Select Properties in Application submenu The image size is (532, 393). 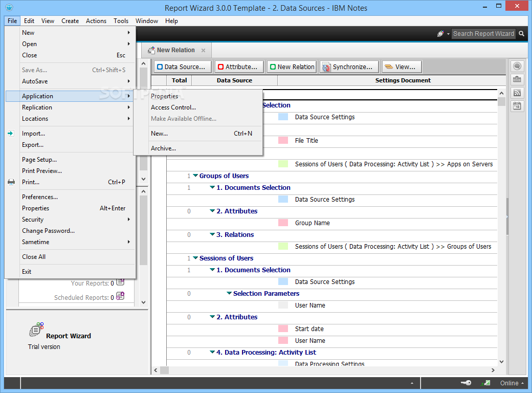coord(198,96)
